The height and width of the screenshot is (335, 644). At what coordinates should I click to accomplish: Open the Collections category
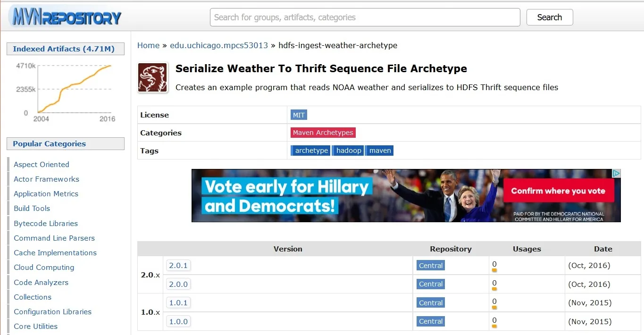coord(33,297)
